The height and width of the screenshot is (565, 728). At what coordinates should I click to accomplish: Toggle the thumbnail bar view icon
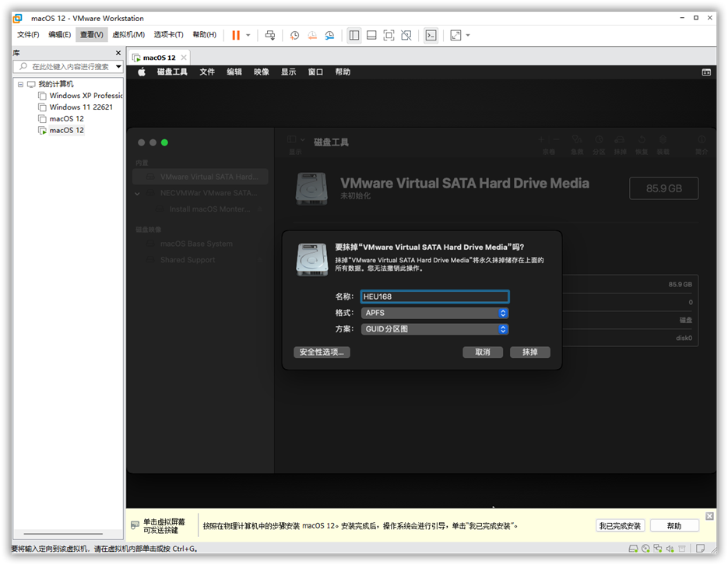click(x=371, y=35)
